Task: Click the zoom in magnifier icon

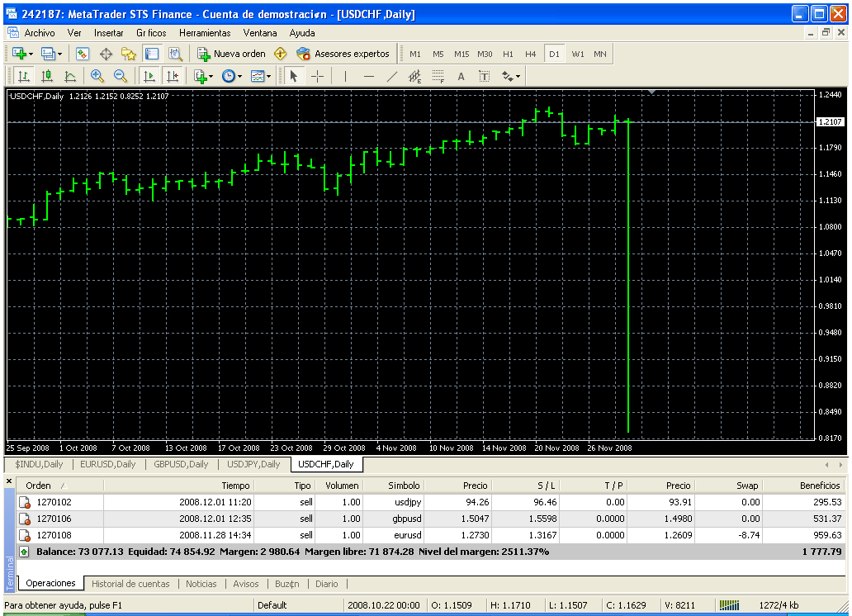Action: pyautogui.click(x=97, y=76)
